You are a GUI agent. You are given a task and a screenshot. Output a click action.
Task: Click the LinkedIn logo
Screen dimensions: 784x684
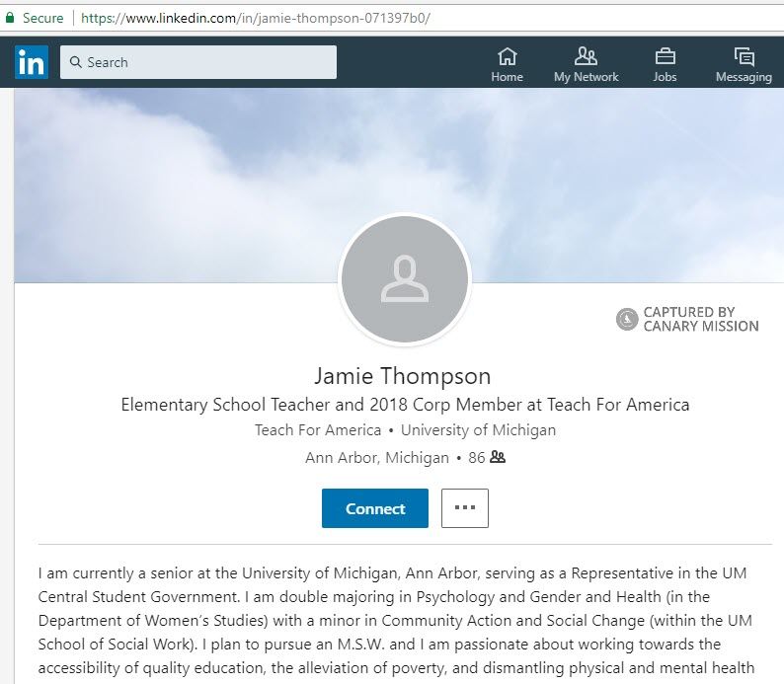point(32,62)
